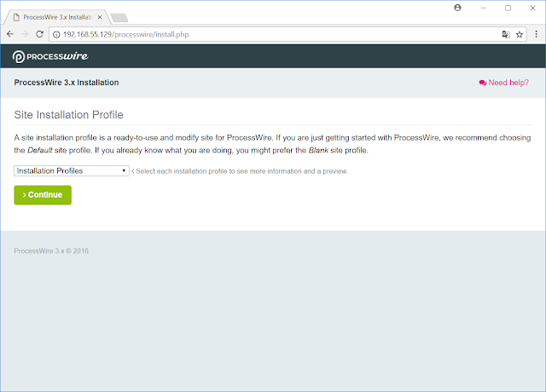Click the address bar URL
The height and width of the screenshot is (392, 546).
[126, 34]
